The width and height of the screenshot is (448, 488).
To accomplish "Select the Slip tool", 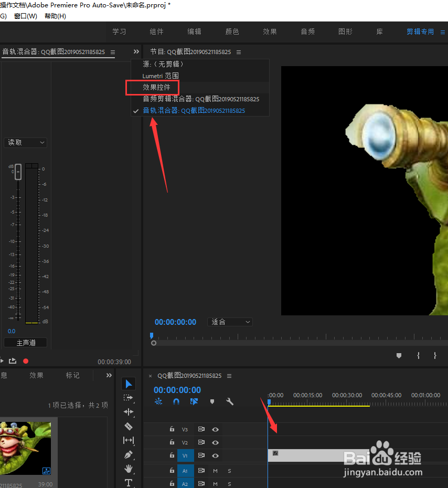I will (x=129, y=440).
